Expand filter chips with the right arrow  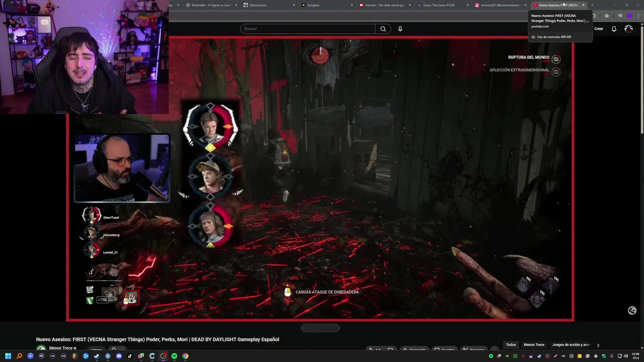click(x=598, y=345)
